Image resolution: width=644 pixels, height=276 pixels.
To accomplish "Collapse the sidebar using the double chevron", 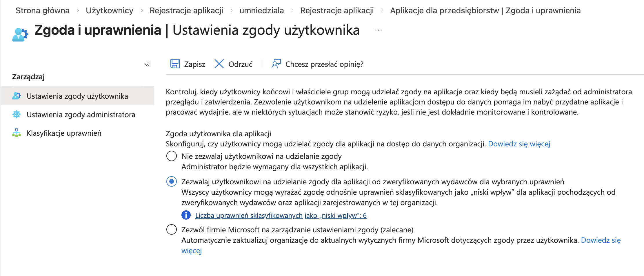I will (x=148, y=64).
